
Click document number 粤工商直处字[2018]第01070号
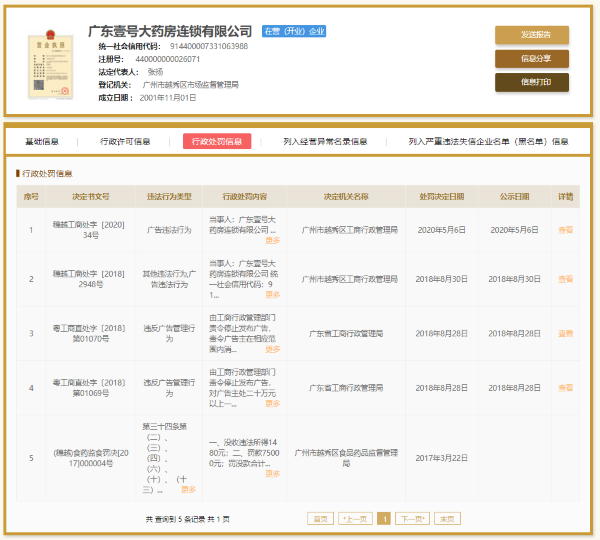tap(89, 333)
